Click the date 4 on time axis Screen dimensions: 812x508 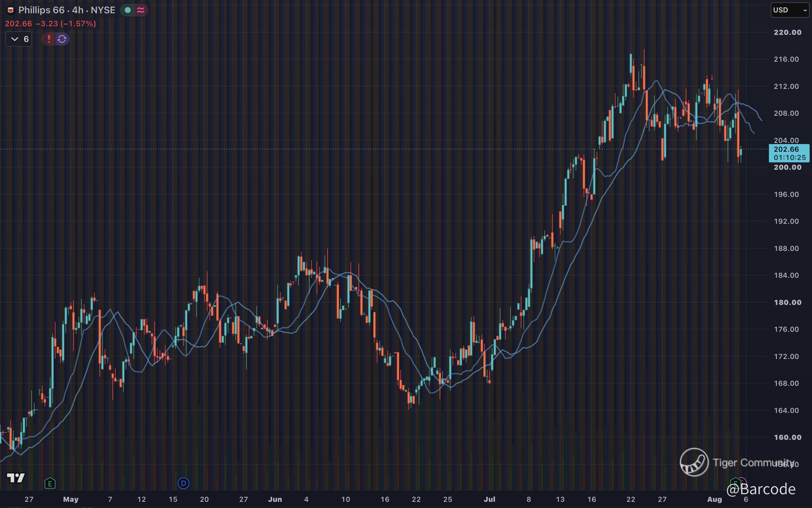pos(306,499)
